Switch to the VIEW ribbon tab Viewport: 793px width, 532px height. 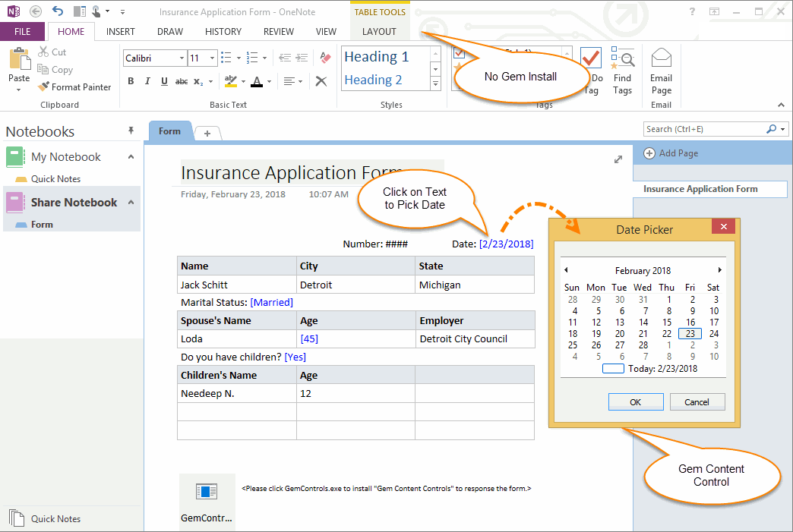[326, 31]
